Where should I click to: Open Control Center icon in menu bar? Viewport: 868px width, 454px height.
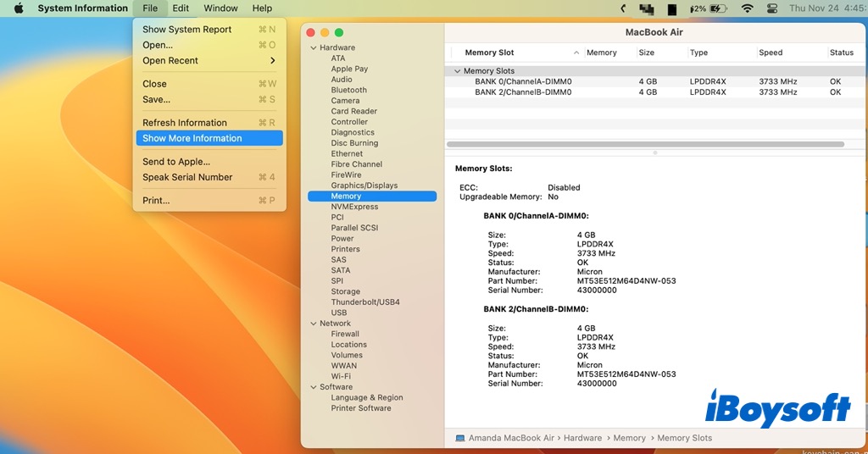pyautogui.click(x=772, y=8)
